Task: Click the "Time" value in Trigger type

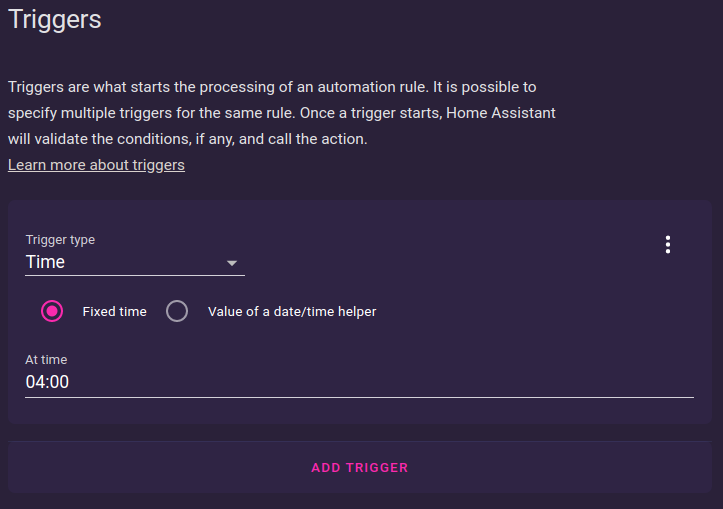Action: (45, 262)
